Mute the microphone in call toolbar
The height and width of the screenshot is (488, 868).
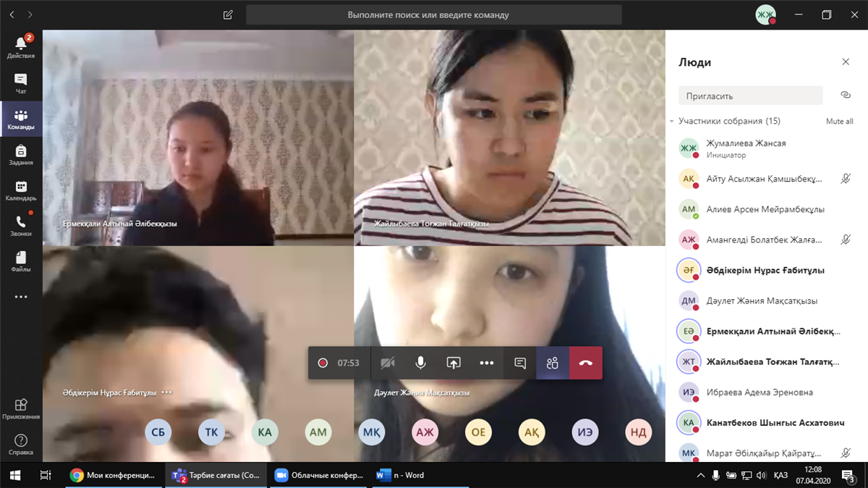click(x=420, y=363)
